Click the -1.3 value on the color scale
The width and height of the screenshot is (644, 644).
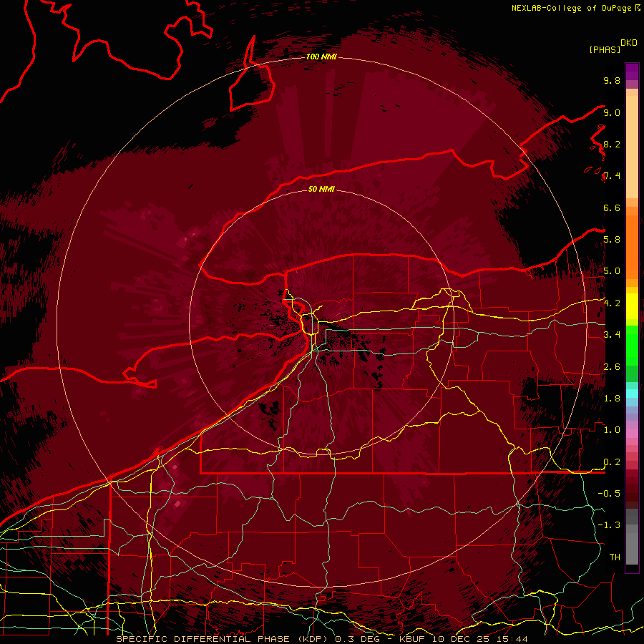coord(609,525)
